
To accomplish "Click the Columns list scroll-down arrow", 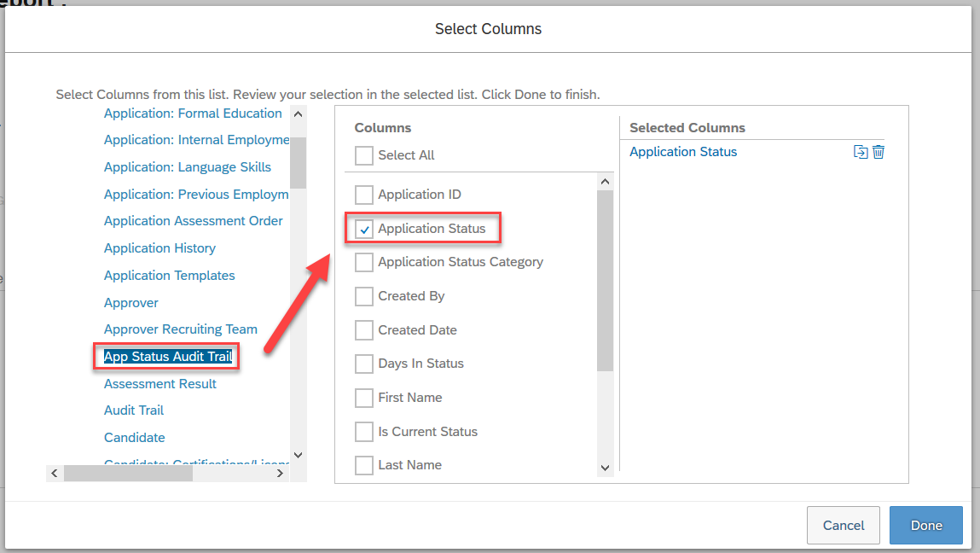I will pyautogui.click(x=605, y=468).
